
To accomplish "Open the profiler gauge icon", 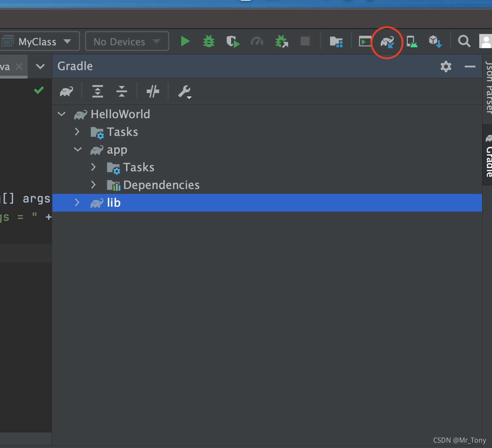I will point(257,41).
